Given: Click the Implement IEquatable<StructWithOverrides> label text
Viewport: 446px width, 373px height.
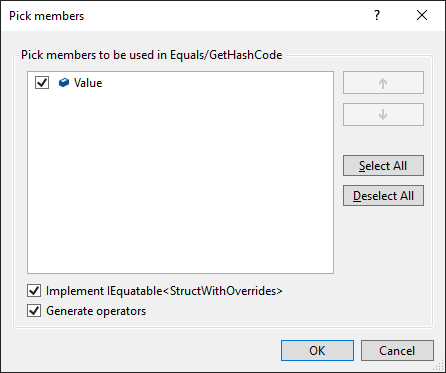Looking at the screenshot, I should pyautogui.click(x=164, y=291).
